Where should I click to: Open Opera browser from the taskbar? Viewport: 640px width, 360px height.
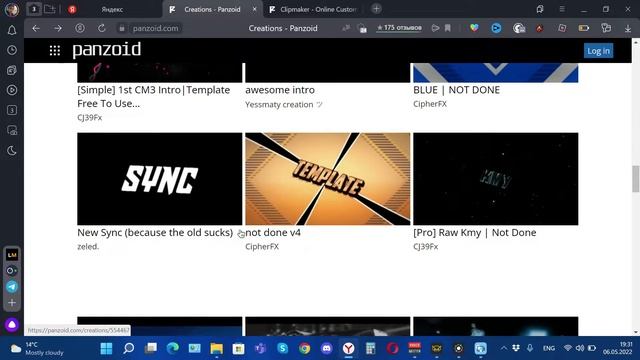tap(393, 348)
